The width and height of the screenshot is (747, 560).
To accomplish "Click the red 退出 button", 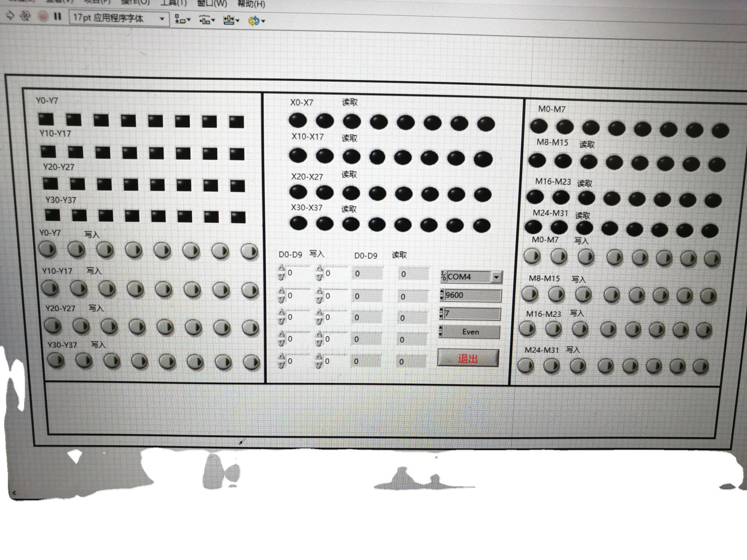I will coord(468,358).
